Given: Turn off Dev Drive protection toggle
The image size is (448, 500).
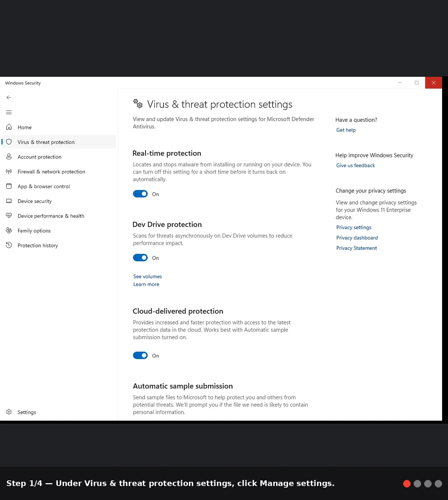Looking at the screenshot, I should [140, 258].
